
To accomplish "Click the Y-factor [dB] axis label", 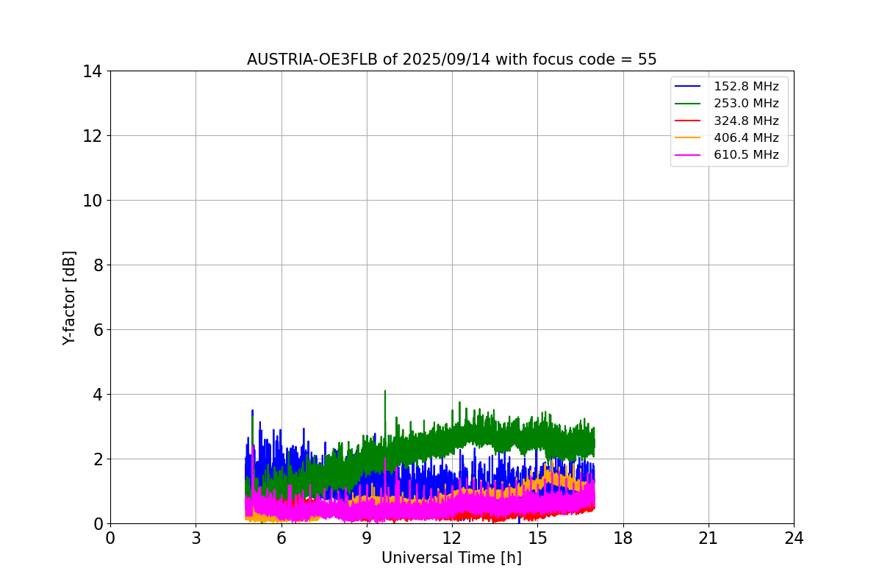I will click(x=69, y=298).
